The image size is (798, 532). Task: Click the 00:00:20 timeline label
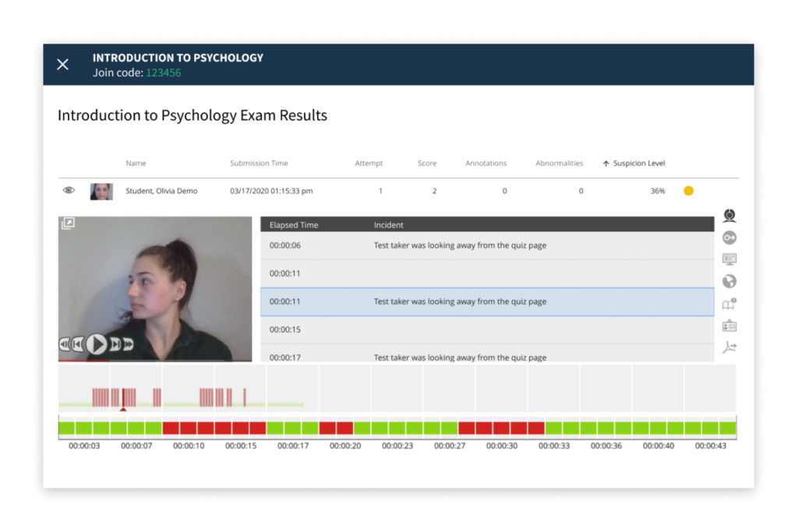(x=345, y=446)
